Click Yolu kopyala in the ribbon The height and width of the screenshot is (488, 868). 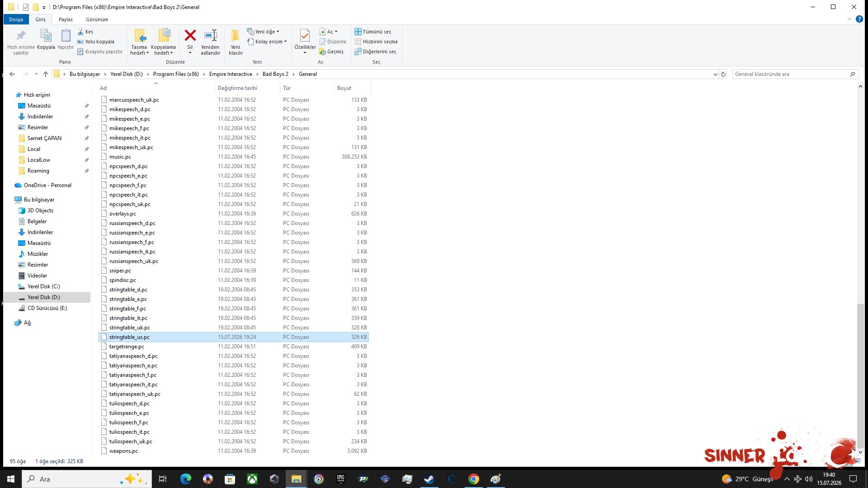[x=96, y=42]
